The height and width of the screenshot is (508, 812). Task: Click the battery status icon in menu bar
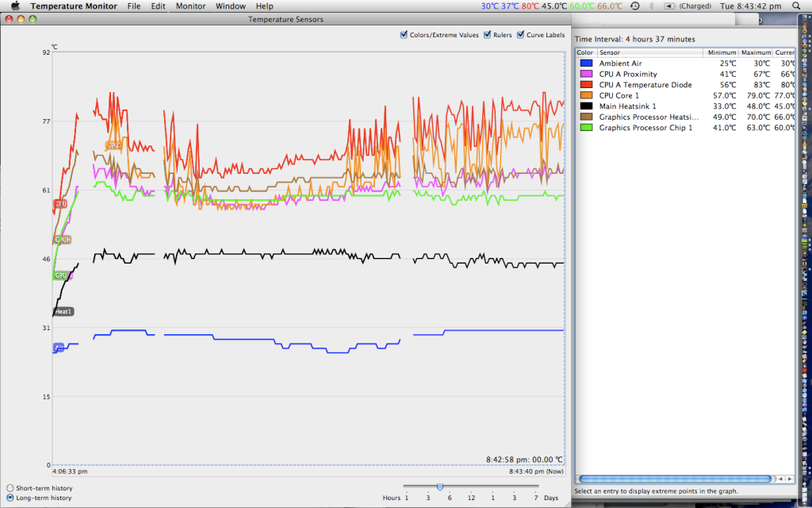pos(670,6)
